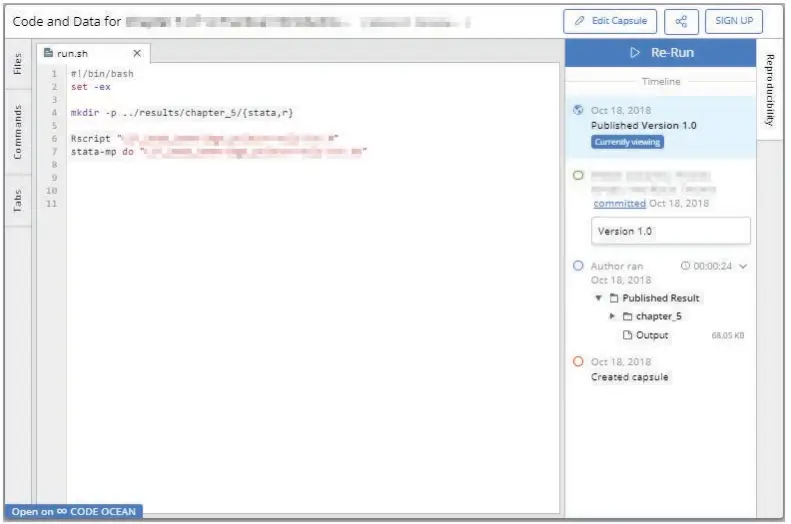Select the Currently viewing badge

tap(627, 142)
